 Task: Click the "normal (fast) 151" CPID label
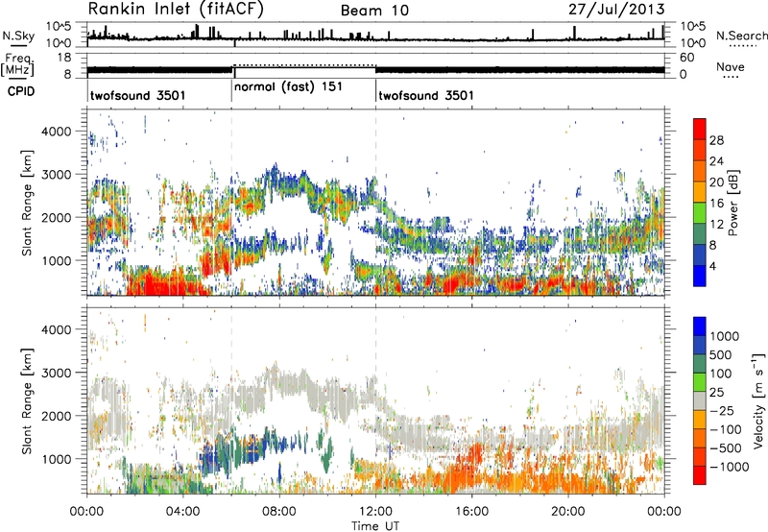coord(289,87)
